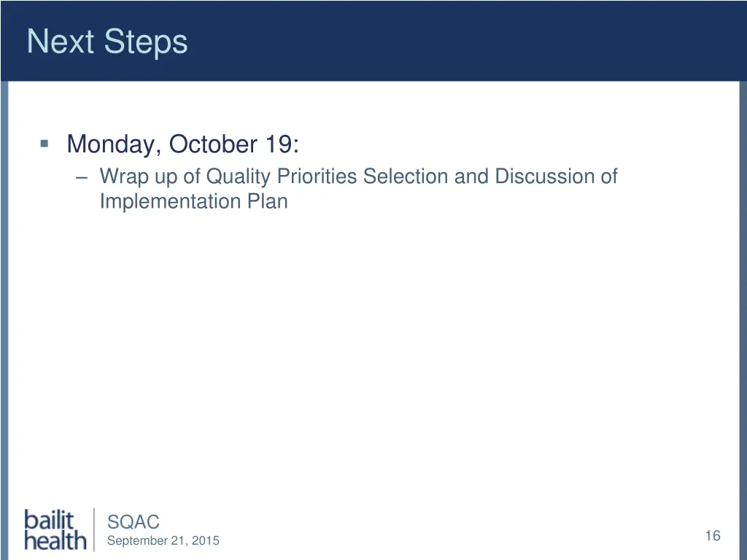Click the word bailit in the logo
The image size is (747, 560).
50,520
